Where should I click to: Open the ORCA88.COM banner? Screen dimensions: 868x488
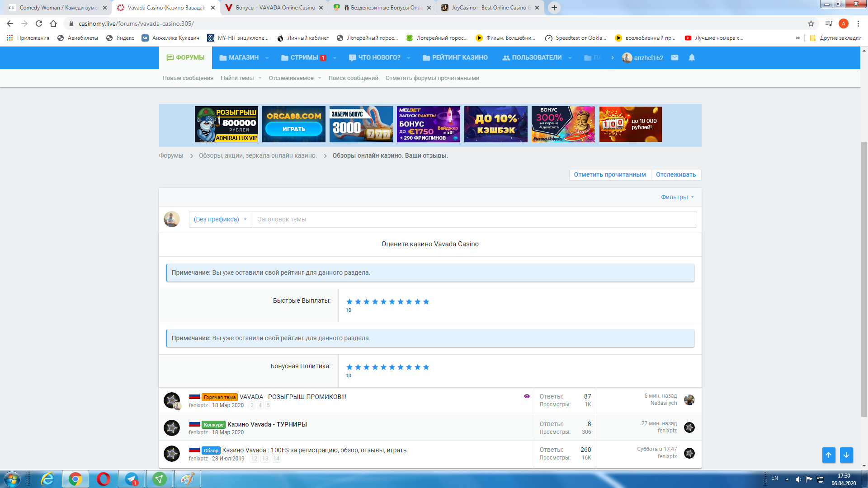pyautogui.click(x=294, y=124)
